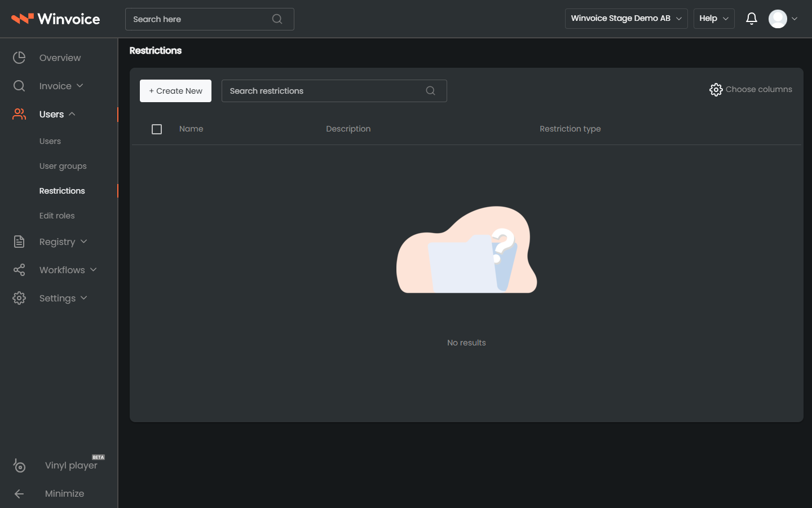
Task: Open the Vinyl player beta item
Action: [71, 465]
